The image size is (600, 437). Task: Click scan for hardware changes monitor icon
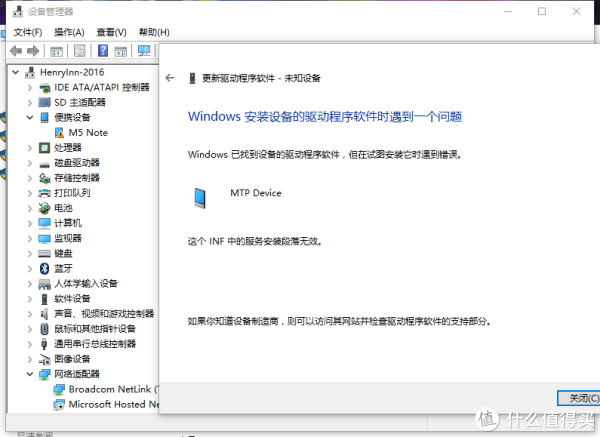tap(144, 51)
